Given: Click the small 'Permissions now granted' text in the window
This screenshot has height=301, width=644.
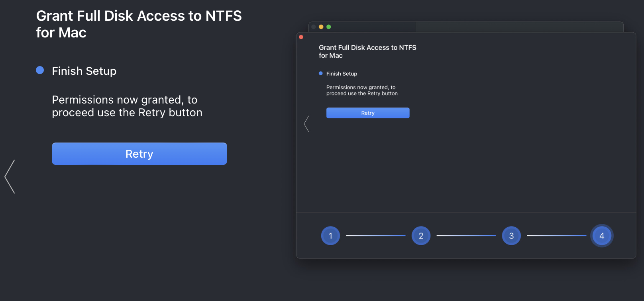Looking at the screenshot, I should click(362, 90).
